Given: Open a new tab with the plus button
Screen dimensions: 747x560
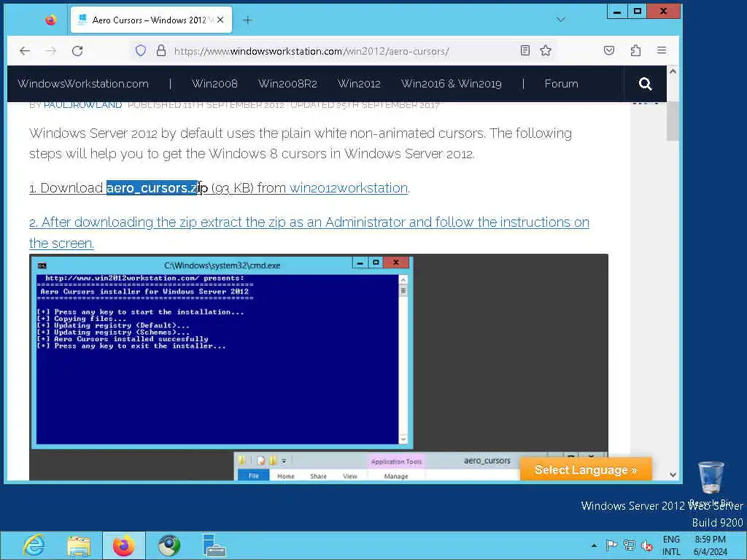Looking at the screenshot, I should point(248,20).
